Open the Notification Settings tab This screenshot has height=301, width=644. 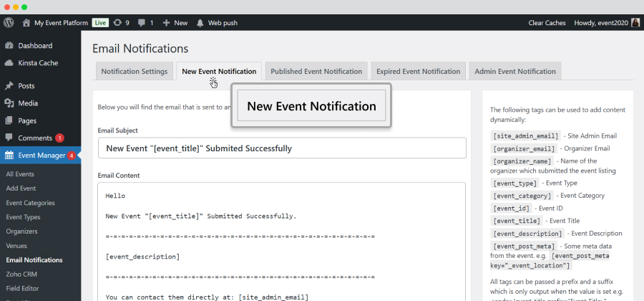tap(135, 71)
